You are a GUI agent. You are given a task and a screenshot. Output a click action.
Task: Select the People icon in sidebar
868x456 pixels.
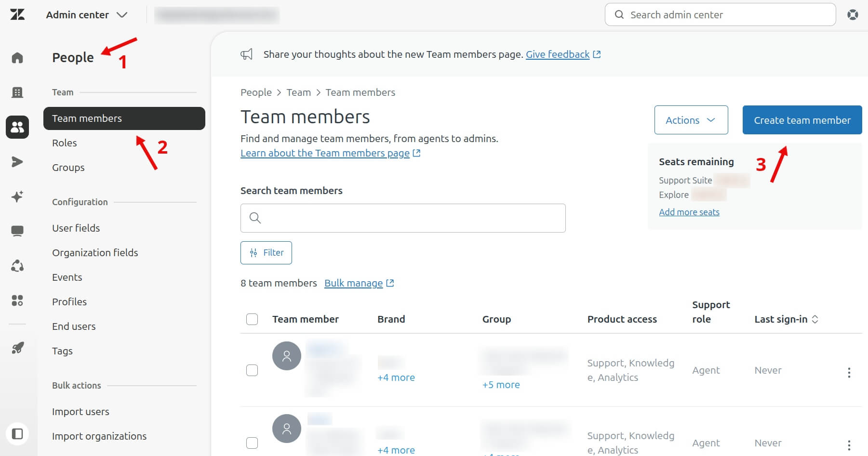(17, 127)
